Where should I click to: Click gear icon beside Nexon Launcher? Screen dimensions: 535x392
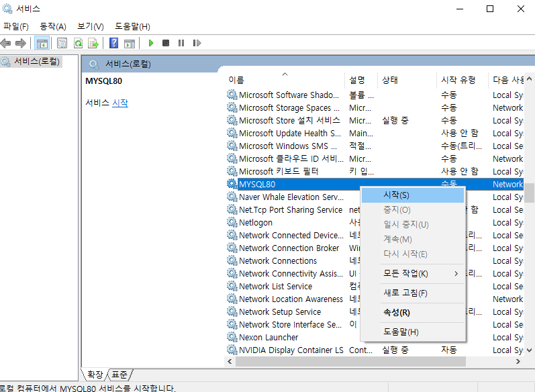click(232, 337)
